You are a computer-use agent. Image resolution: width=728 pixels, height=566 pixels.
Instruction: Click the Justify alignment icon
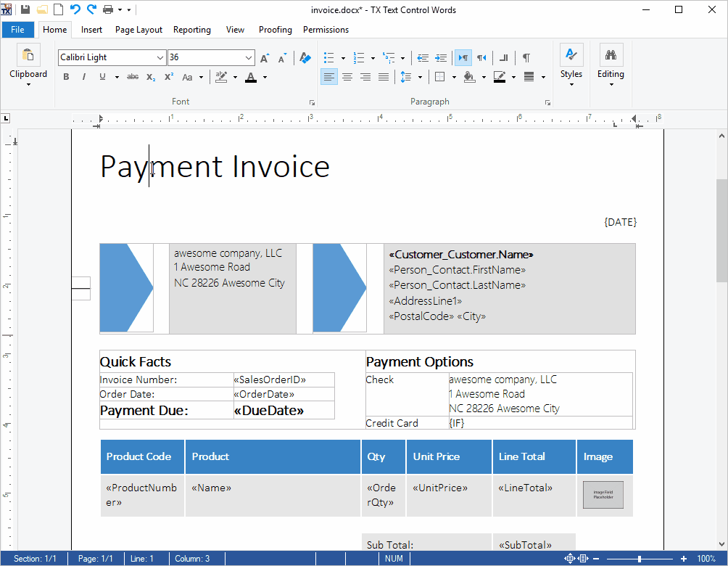click(384, 77)
